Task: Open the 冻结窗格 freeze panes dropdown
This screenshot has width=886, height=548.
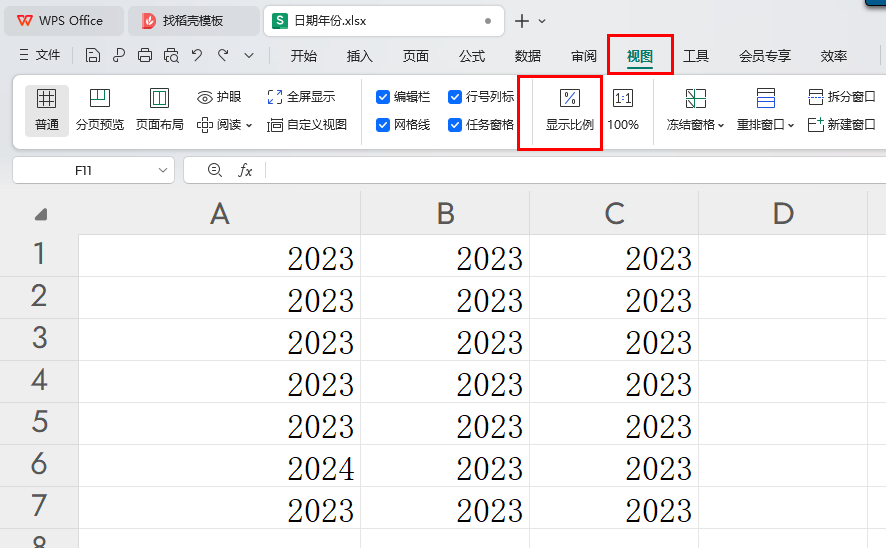Action: pos(695,110)
